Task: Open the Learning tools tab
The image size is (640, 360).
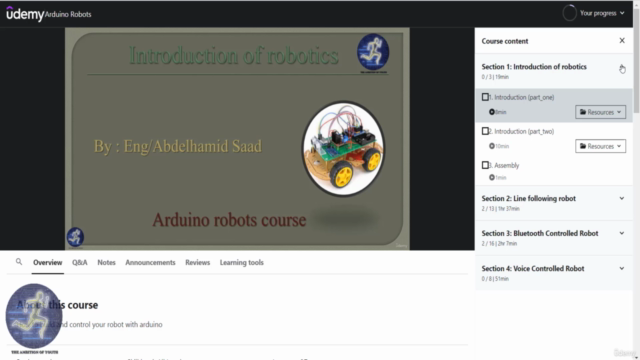Action: (242, 262)
